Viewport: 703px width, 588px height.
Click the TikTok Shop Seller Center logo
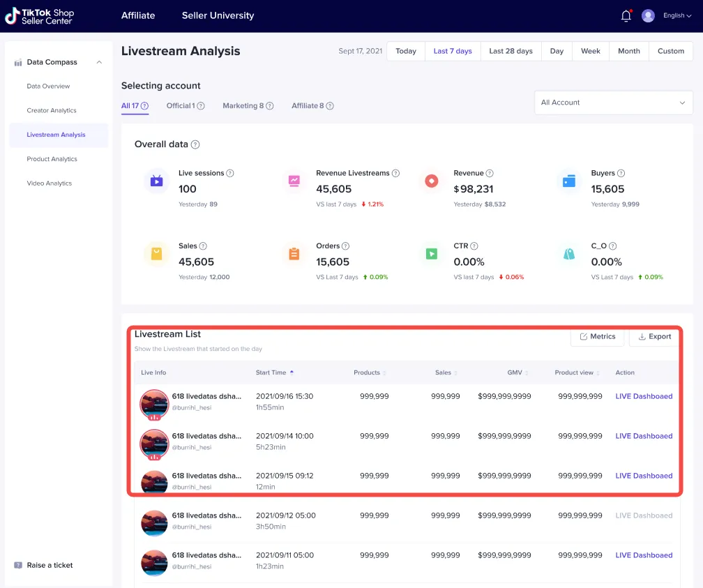[40, 16]
